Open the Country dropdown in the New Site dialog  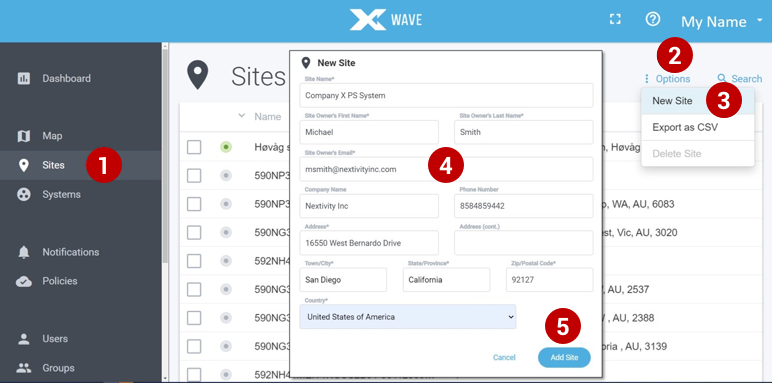point(408,317)
